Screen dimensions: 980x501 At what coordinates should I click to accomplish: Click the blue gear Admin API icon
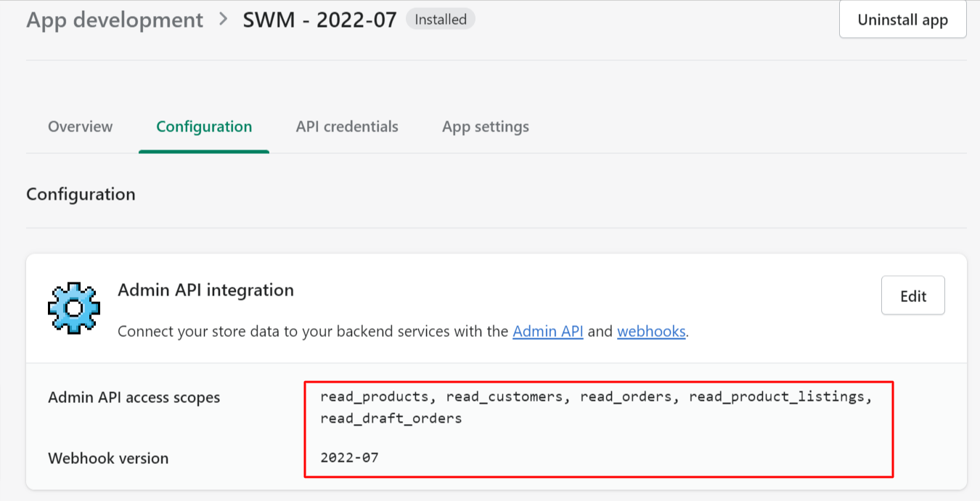73,308
